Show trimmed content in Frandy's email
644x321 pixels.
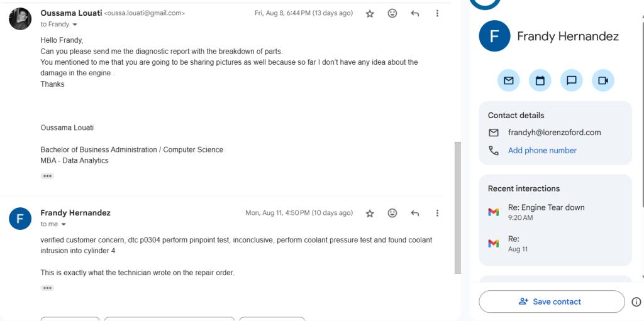click(x=47, y=288)
